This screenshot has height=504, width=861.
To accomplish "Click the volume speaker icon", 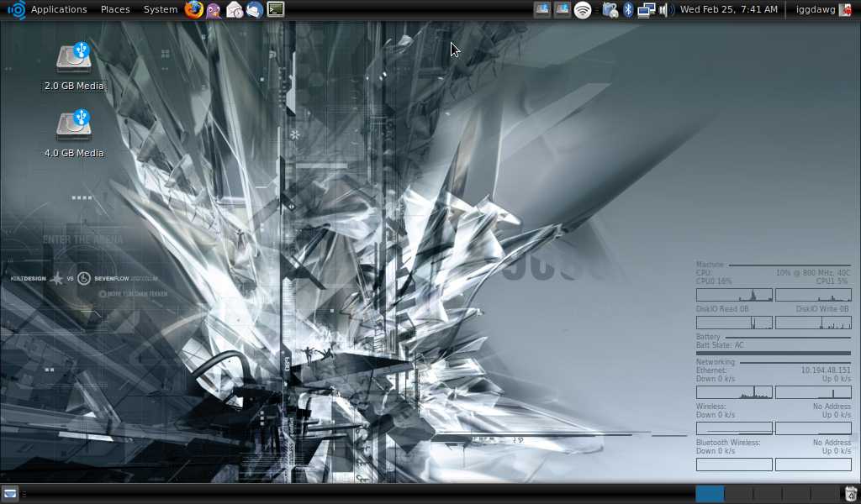I will (x=667, y=10).
